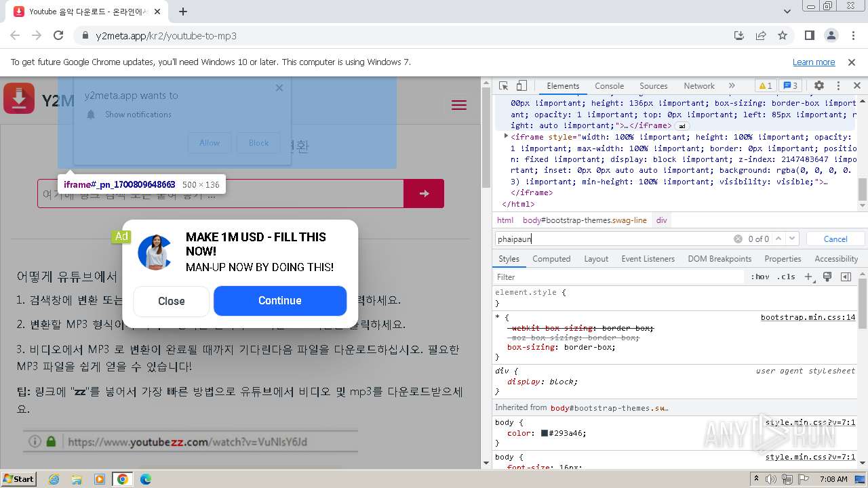Image resolution: width=868 pixels, height=488 pixels.
Task: Activate the inspect element picker tool
Action: click(504, 86)
